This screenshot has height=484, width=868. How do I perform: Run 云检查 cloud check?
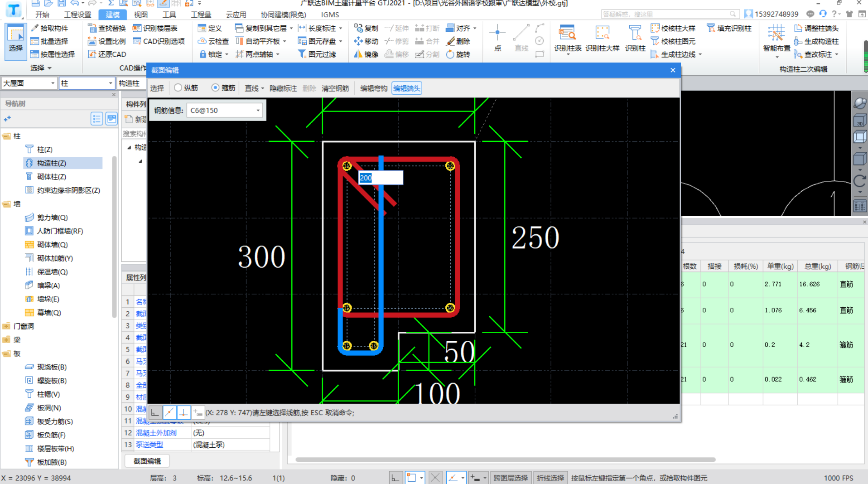tap(213, 41)
